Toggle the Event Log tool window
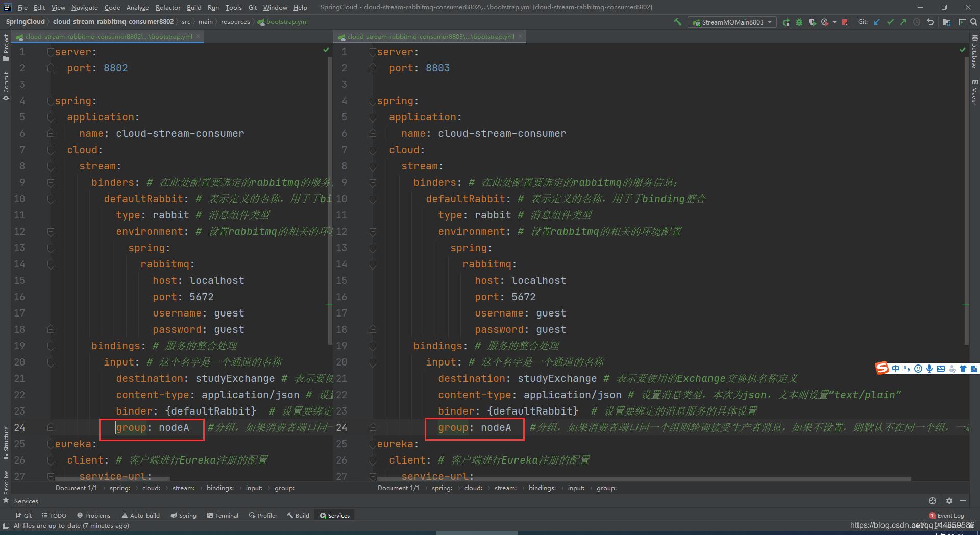 point(946,515)
